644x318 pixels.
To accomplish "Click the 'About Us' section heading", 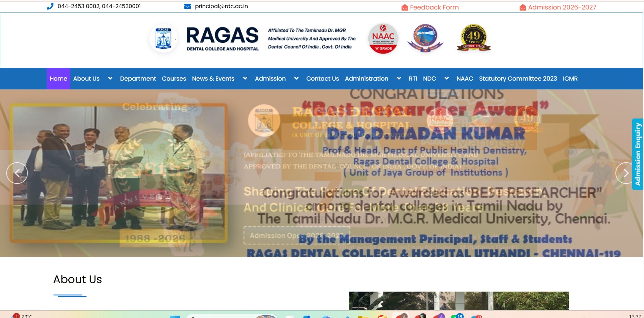I will [x=77, y=279].
